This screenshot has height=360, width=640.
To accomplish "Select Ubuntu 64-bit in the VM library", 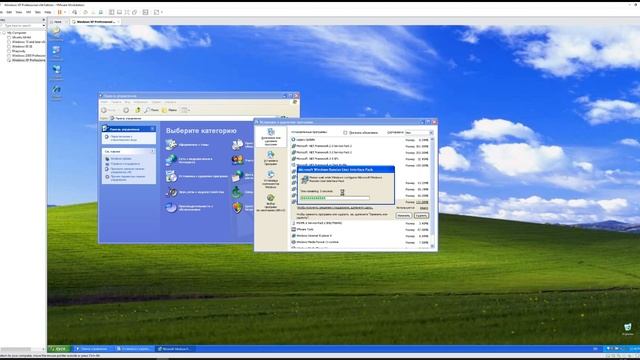I will 21,37.
